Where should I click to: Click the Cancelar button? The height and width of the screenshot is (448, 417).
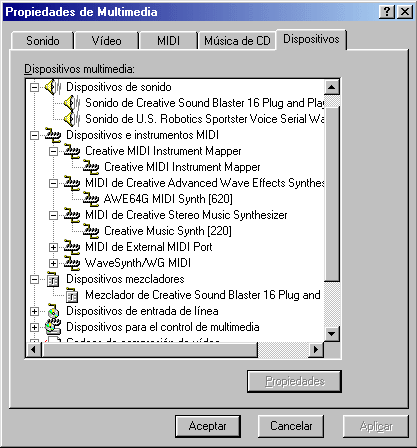[291, 426]
